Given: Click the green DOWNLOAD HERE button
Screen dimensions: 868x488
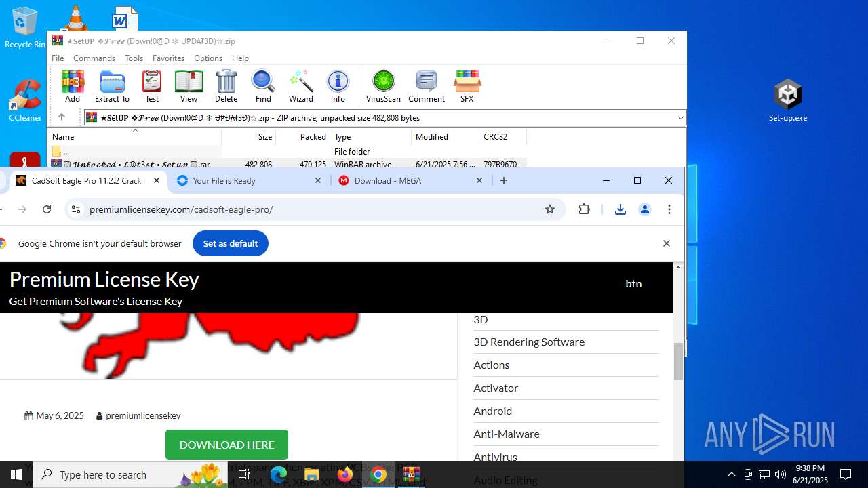Looking at the screenshot, I should (x=226, y=445).
